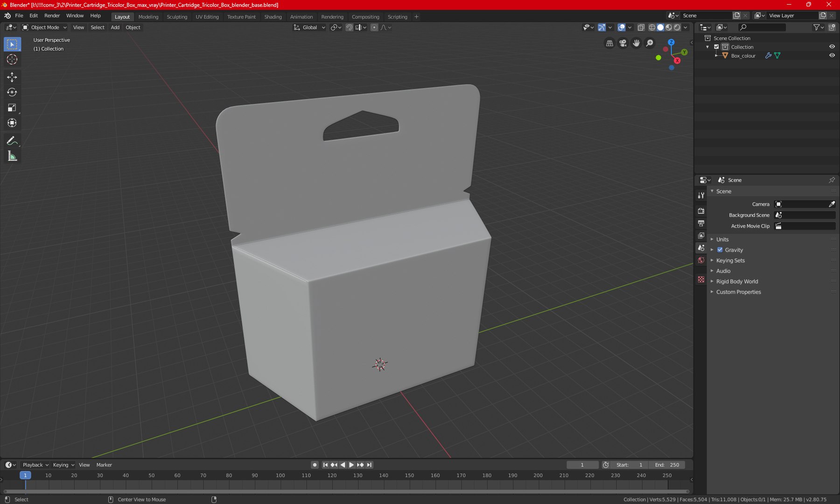Toggle proportional editing button
The height and width of the screenshot is (504, 840).
tap(374, 28)
